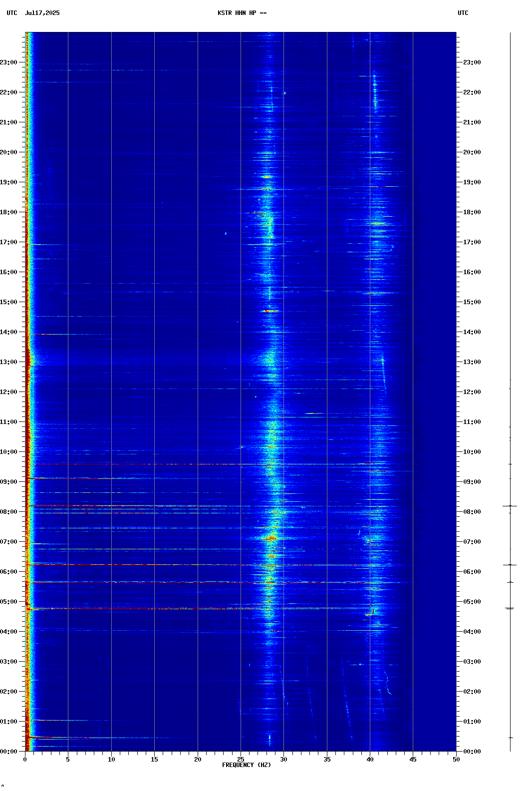Click the "15:00" label on the right time axis
Screen dimensions: 532x791
point(472,302)
